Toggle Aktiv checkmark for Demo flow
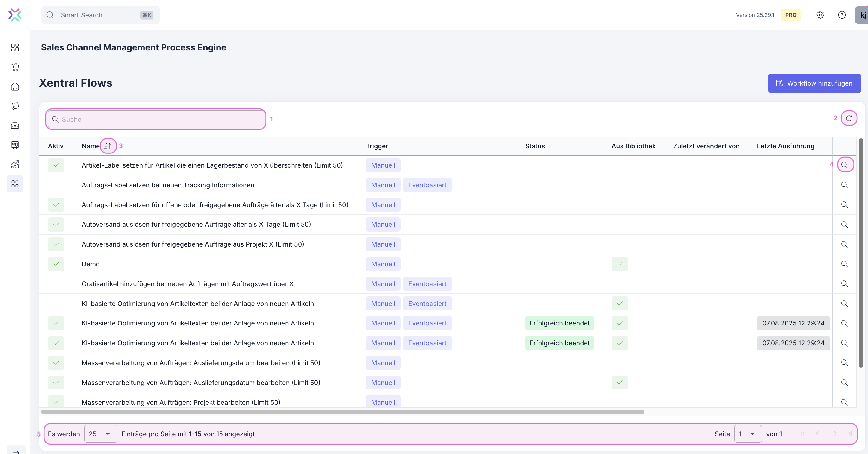 (56, 264)
